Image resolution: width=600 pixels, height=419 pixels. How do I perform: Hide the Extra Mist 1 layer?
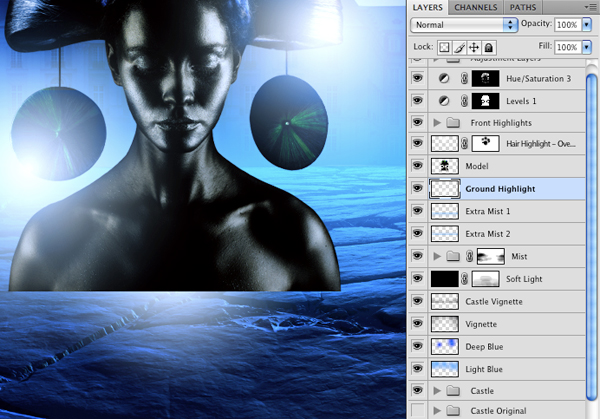417,211
